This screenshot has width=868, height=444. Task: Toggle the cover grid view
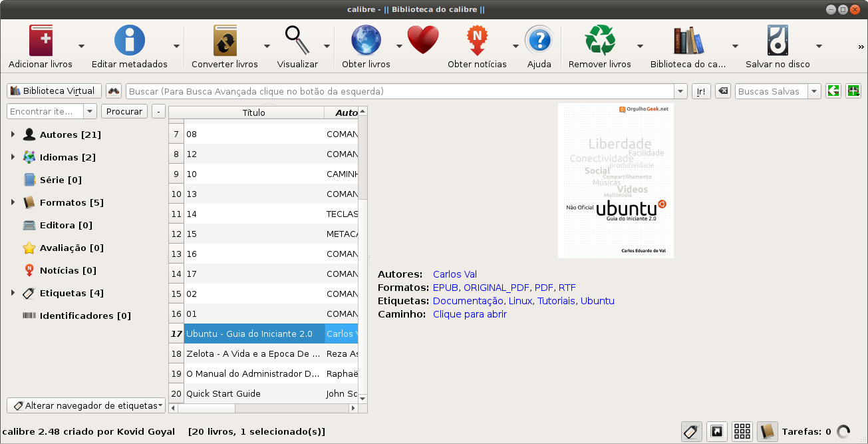click(742, 431)
